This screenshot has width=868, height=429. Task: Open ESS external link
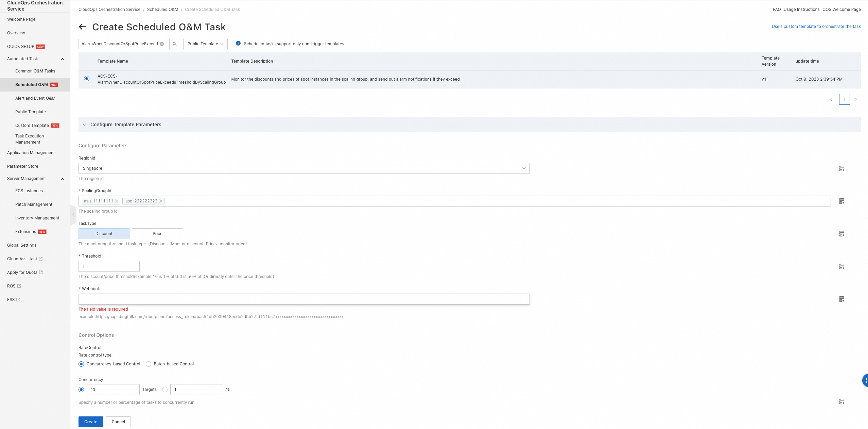click(x=14, y=300)
